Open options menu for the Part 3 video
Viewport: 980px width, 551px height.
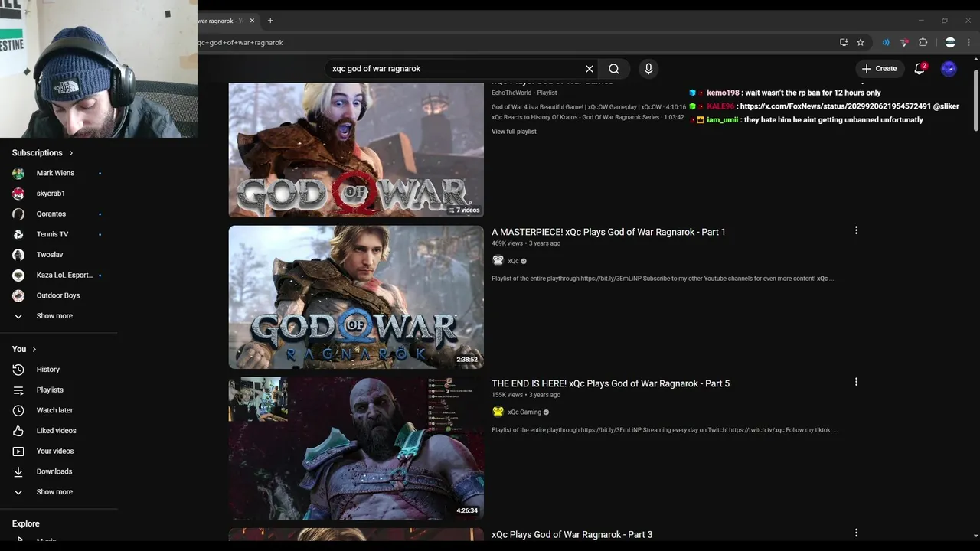click(856, 533)
